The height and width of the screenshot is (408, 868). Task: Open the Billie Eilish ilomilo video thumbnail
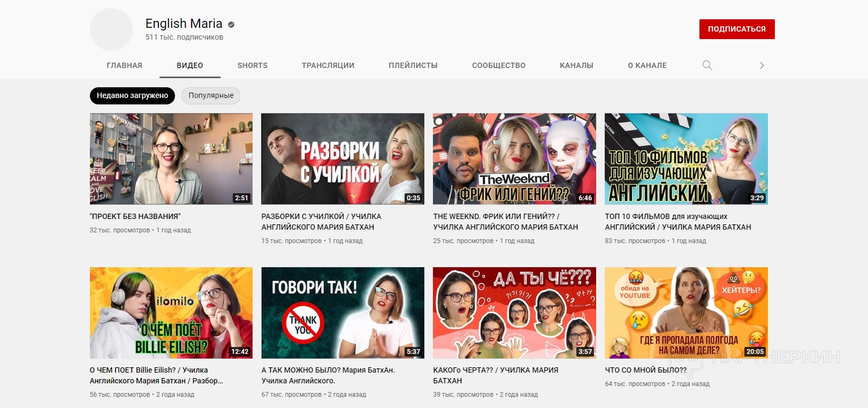coord(171,313)
